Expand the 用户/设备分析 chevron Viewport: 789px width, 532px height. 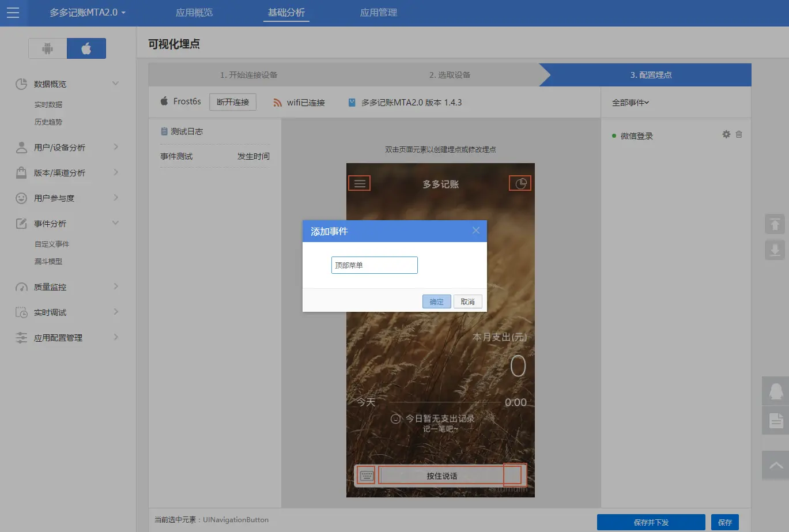tap(116, 147)
